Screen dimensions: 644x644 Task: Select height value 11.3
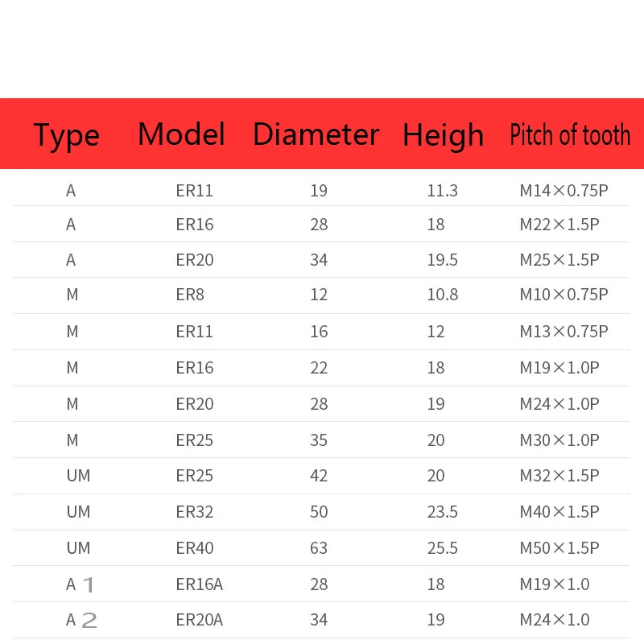[442, 191]
